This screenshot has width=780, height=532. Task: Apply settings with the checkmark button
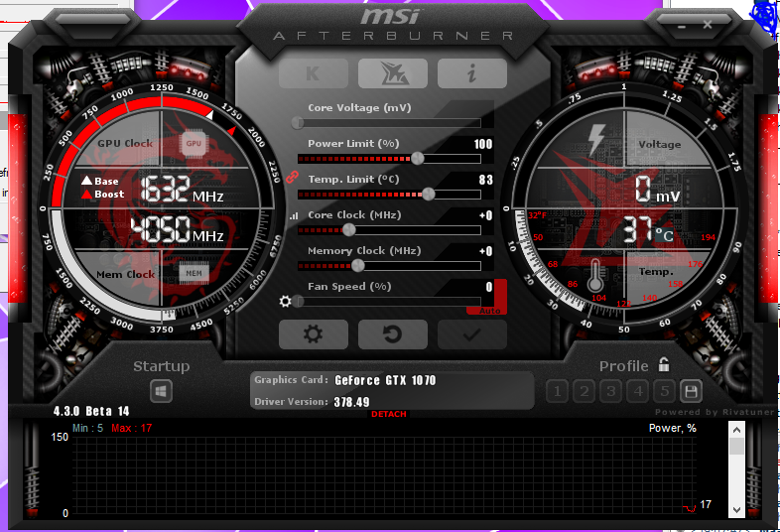(x=472, y=334)
